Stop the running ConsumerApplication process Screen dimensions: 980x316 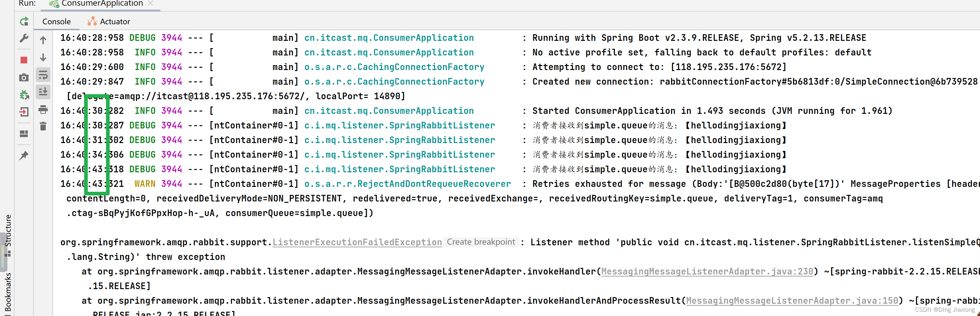24,60
